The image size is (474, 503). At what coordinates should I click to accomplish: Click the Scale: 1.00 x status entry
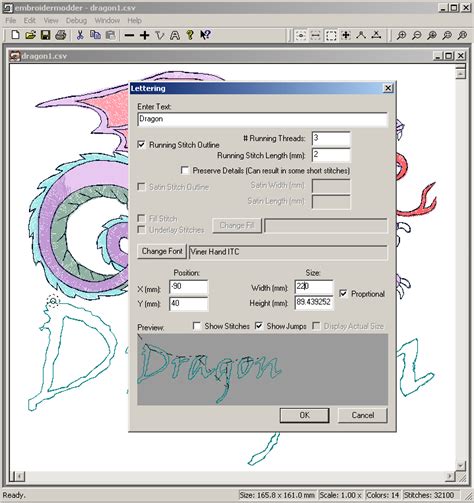click(x=340, y=495)
